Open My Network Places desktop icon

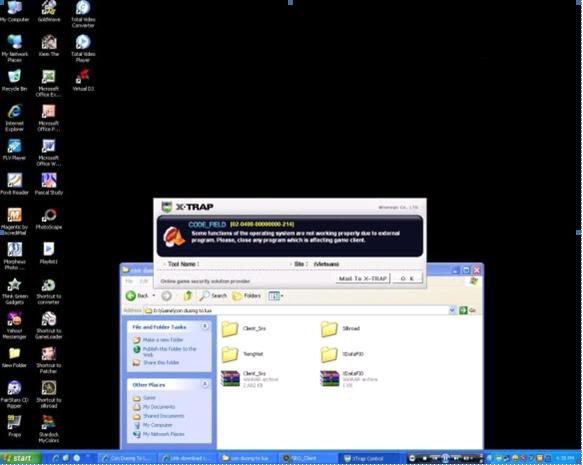click(x=15, y=48)
